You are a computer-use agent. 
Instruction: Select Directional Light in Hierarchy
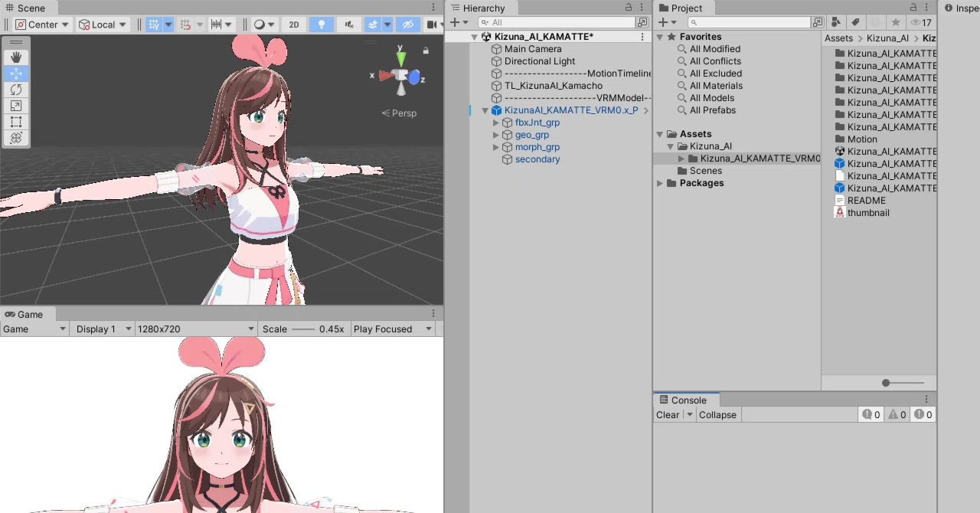coord(540,61)
